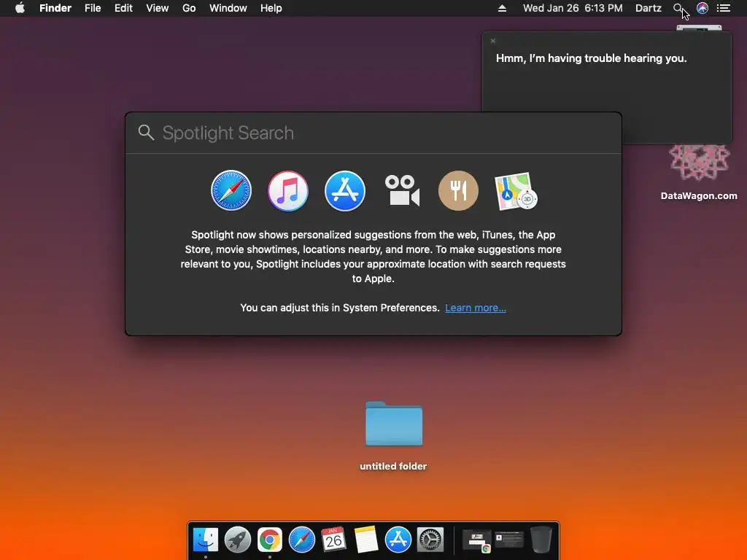Open the Window menu
This screenshot has width=747, height=560.
tap(228, 8)
